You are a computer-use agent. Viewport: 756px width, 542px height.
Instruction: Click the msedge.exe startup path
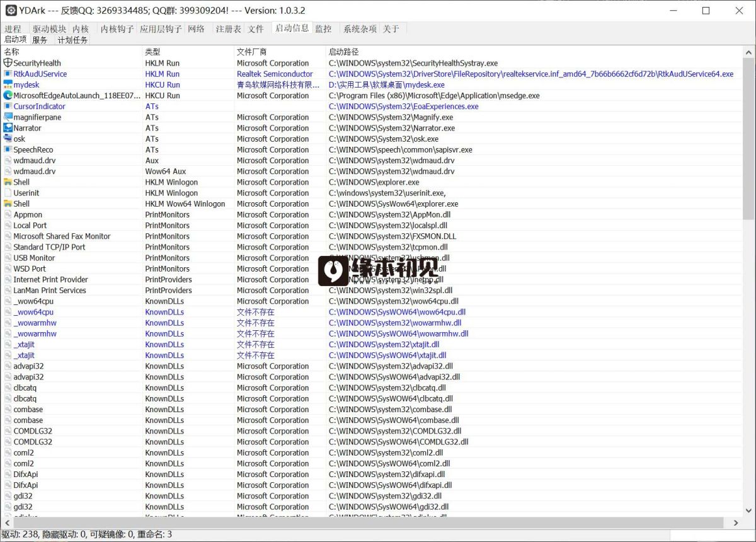(434, 95)
